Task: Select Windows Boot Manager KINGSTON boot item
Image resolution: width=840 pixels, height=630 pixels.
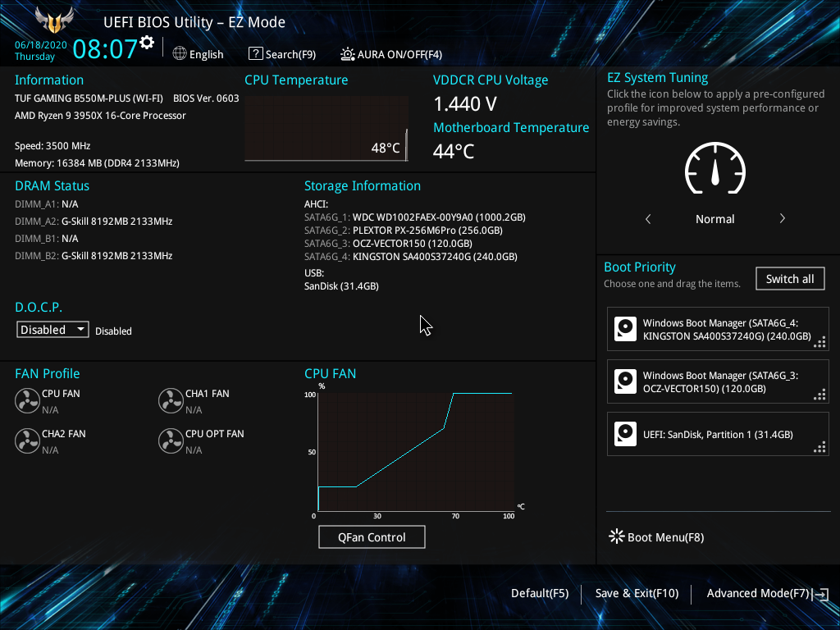Action: (x=718, y=329)
